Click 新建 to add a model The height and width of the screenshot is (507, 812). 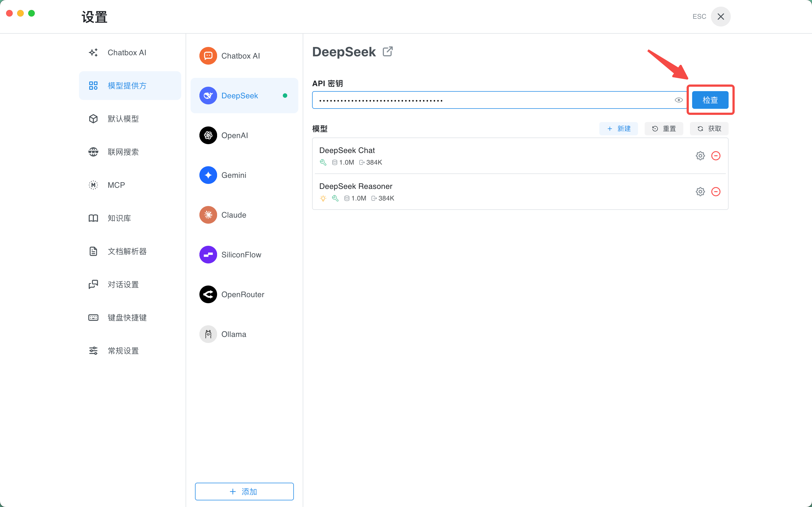tap(618, 129)
